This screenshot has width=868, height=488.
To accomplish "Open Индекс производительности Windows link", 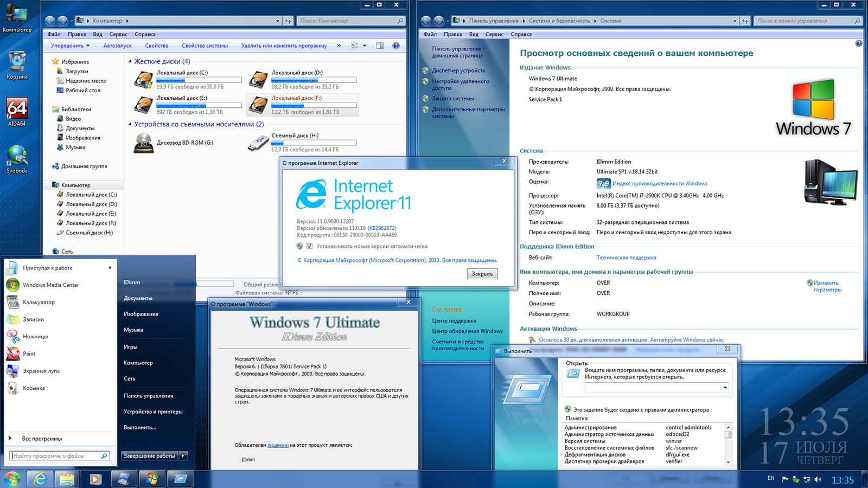I will click(x=660, y=183).
